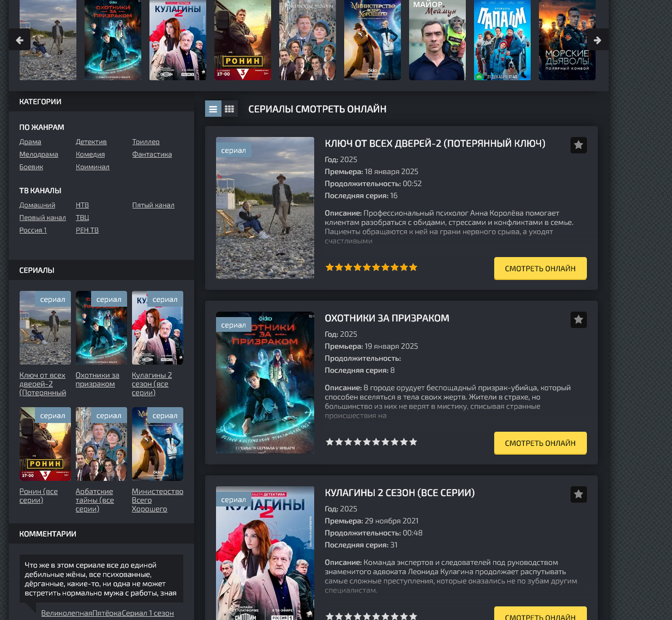Bookmark Кулагины 2 сезон with star icon
672x620 pixels.
point(578,495)
